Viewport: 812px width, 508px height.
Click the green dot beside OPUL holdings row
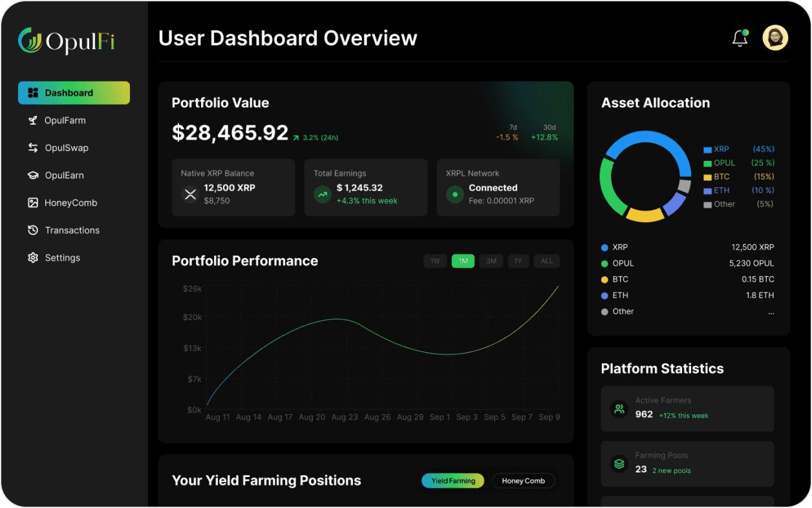pos(604,264)
